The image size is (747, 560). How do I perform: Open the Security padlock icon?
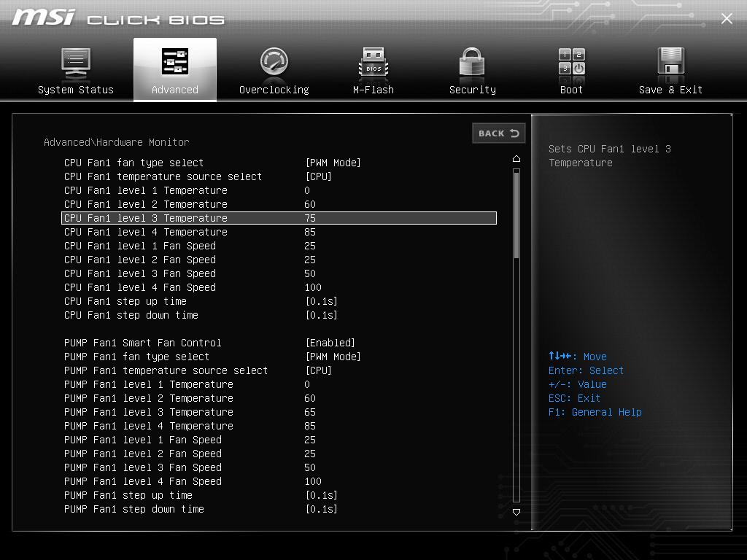point(472,61)
